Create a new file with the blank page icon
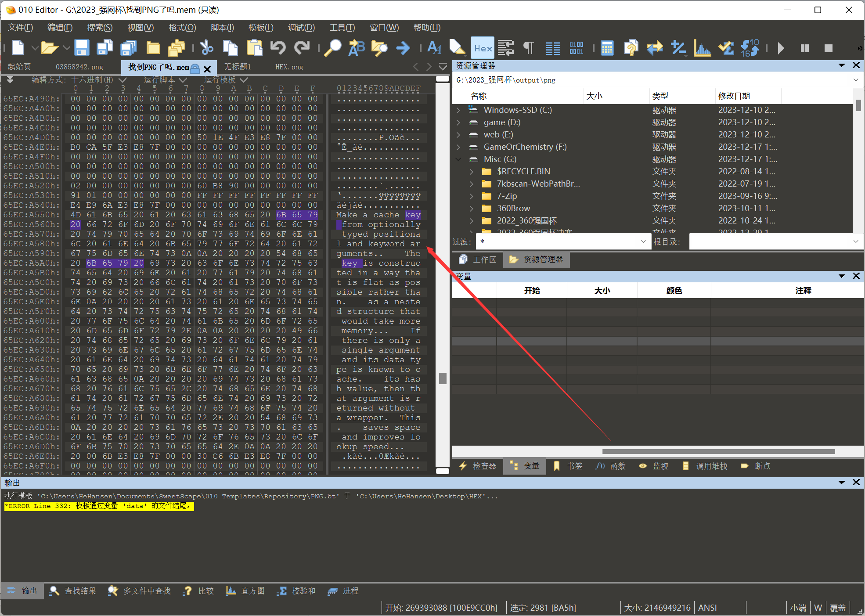The width and height of the screenshot is (865, 616). point(18,47)
